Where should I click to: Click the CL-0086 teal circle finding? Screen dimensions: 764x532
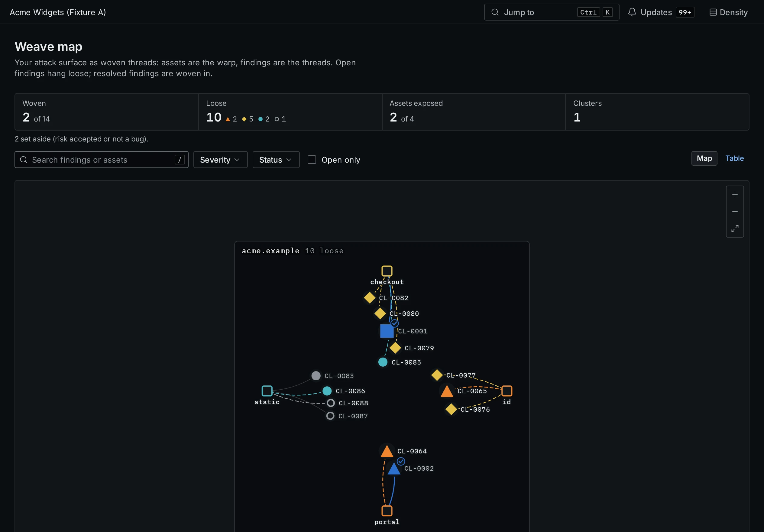click(327, 391)
